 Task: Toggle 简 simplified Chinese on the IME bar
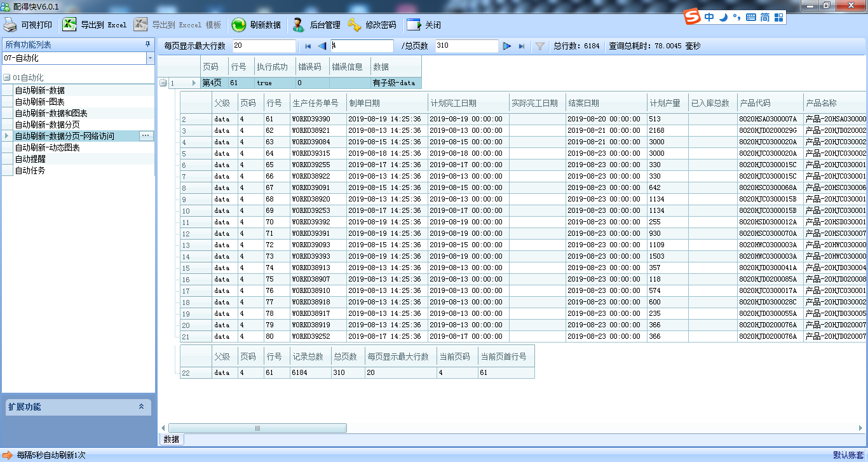coord(764,17)
